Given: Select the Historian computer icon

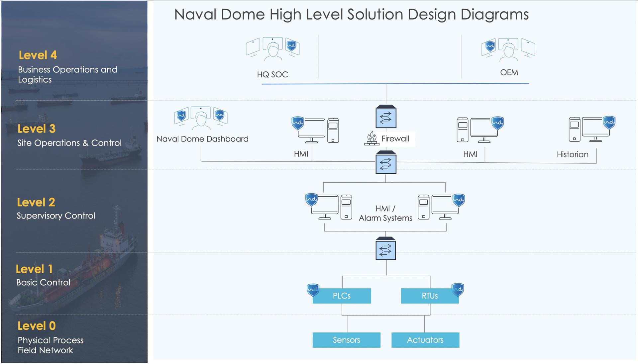Looking at the screenshot, I should tap(592, 129).
